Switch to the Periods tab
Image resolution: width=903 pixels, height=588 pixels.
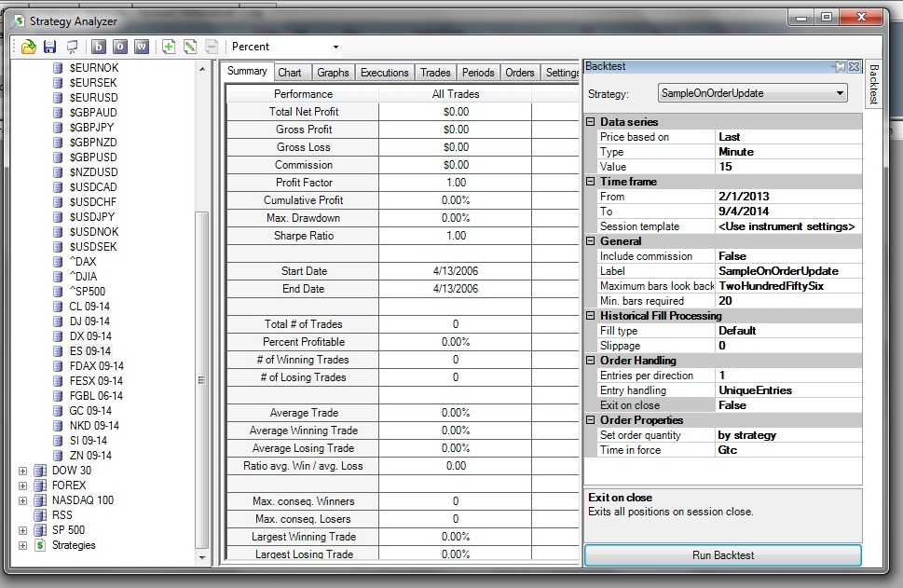478,73
